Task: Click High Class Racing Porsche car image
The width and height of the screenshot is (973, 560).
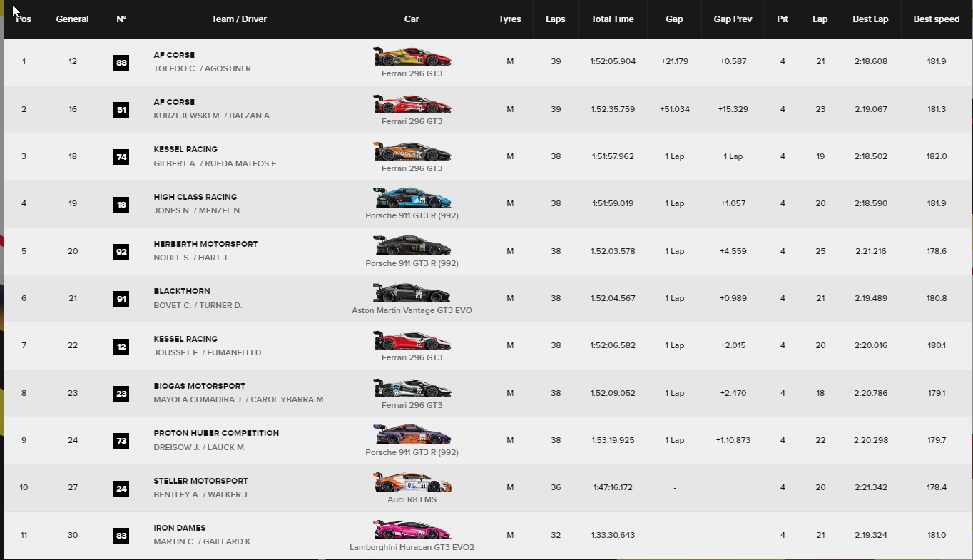Action: [412, 198]
